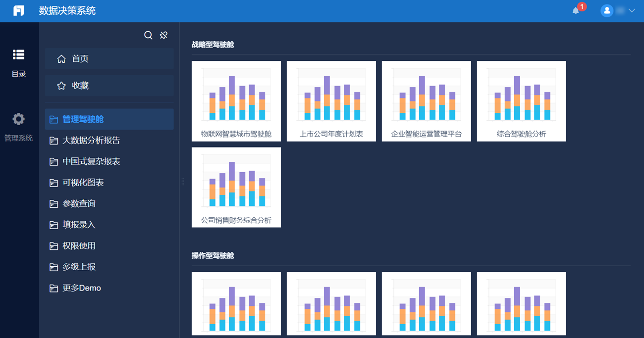Expand 中国式复杂报表 folder
The height and width of the screenshot is (338, 644).
[109, 162]
